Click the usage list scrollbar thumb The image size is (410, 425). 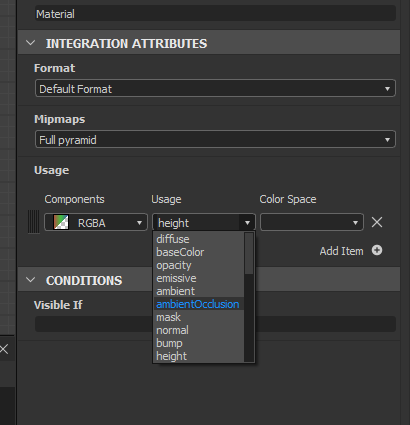[x=249, y=253]
